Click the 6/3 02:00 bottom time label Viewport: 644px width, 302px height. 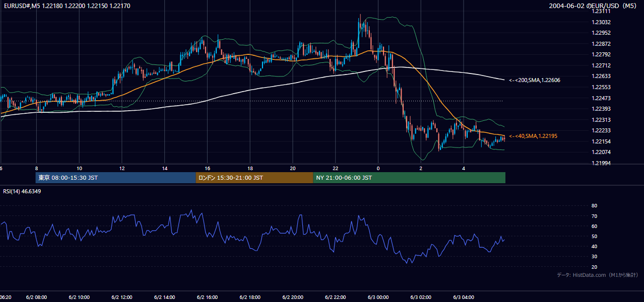(x=421, y=297)
